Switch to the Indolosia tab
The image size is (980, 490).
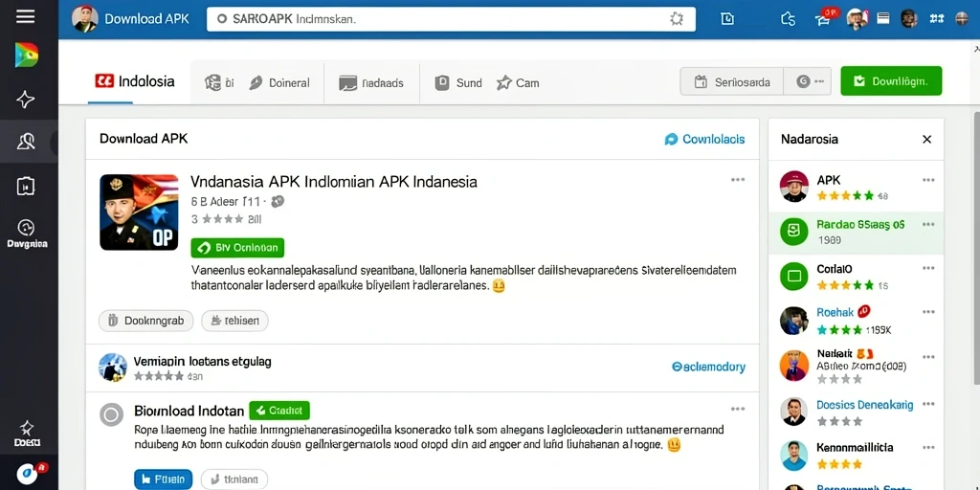(x=136, y=81)
